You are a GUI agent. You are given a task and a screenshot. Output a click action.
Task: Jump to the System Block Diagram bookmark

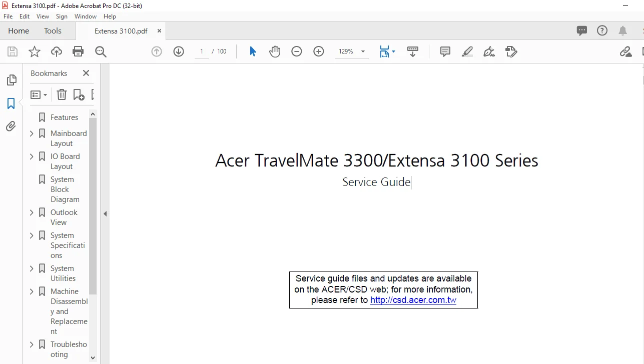click(65, 189)
